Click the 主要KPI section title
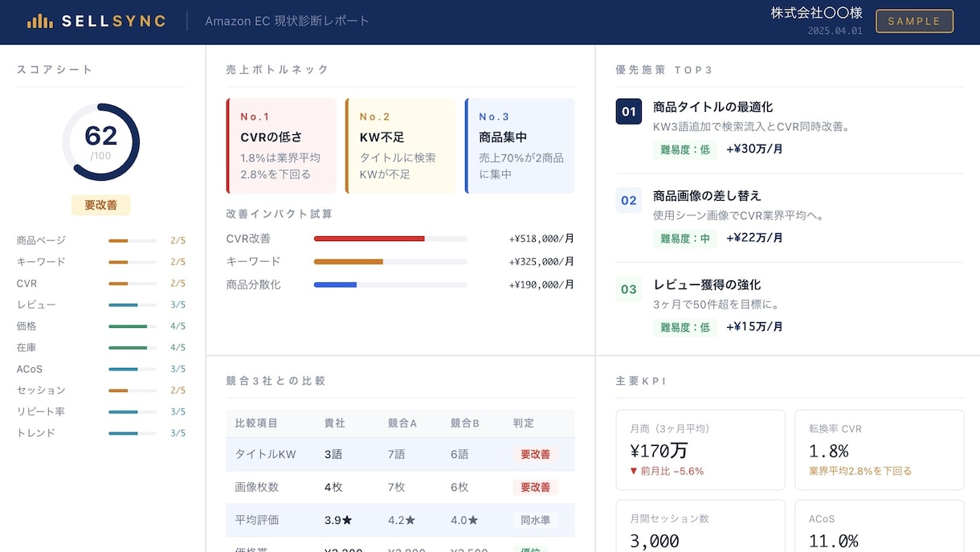Image resolution: width=980 pixels, height=552 pixels. point(641,381)
